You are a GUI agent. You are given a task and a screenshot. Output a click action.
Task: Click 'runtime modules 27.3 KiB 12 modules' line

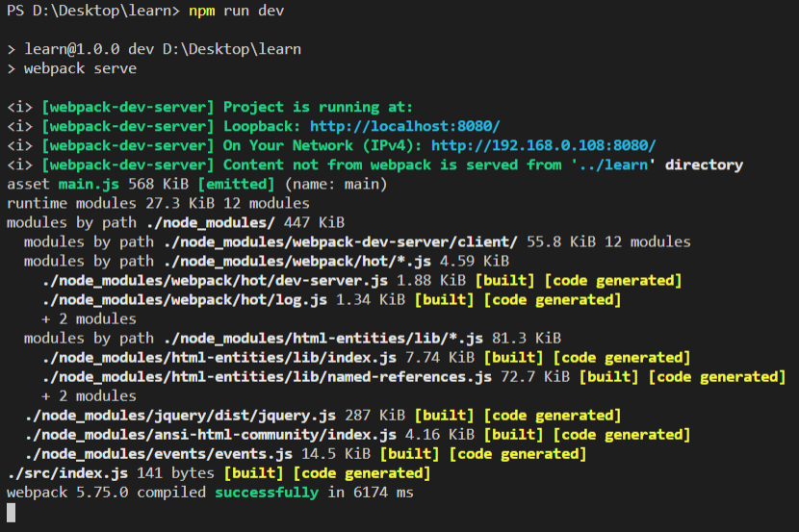pyautogui.click(x=158, y=204)
